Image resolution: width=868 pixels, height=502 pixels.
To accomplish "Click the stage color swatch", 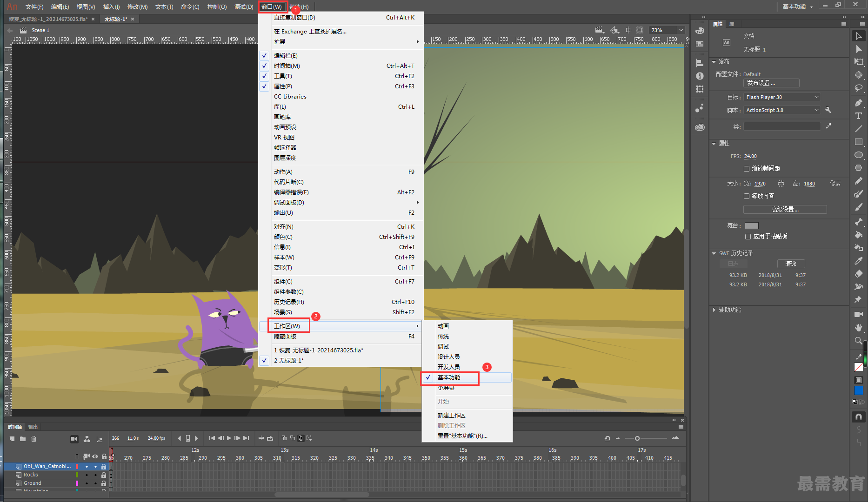I will [752, 225].
